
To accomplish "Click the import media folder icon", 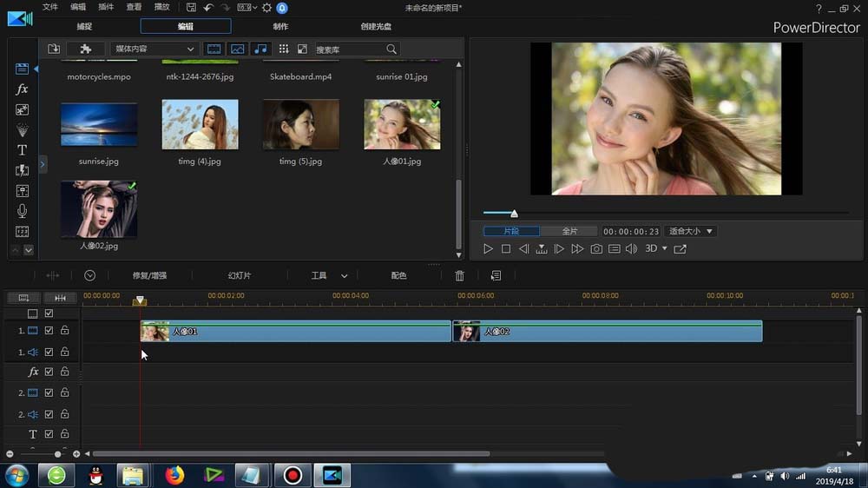I will point(54,49).
